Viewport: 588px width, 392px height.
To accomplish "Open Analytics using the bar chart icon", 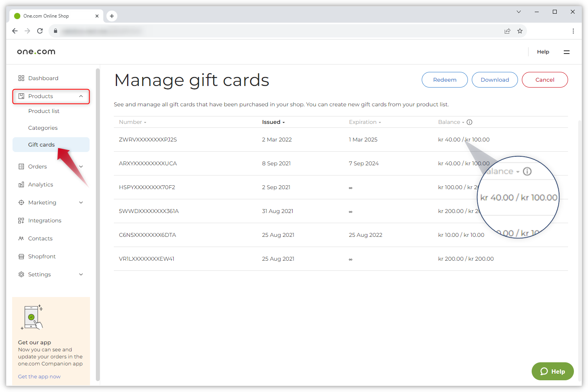I will coord(22,184).
